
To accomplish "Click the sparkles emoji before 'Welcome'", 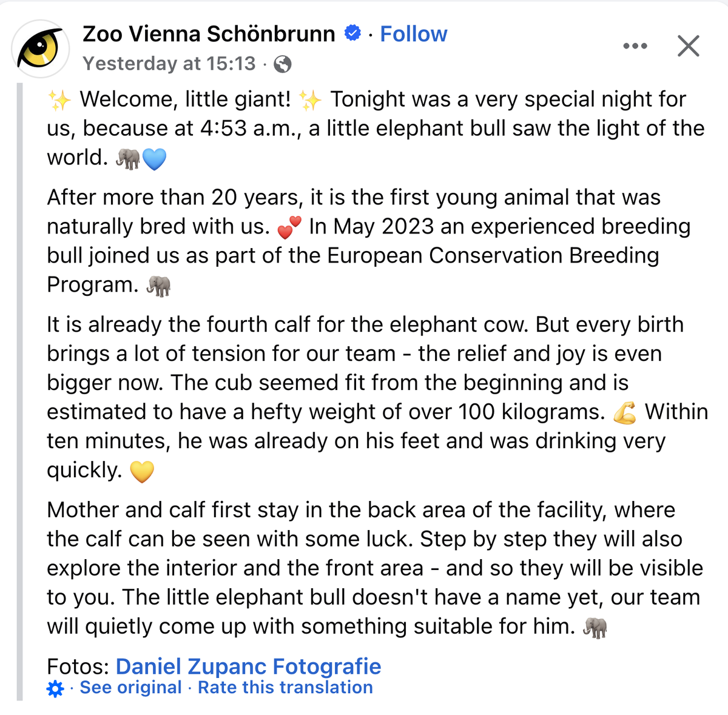I will point(59,100).
